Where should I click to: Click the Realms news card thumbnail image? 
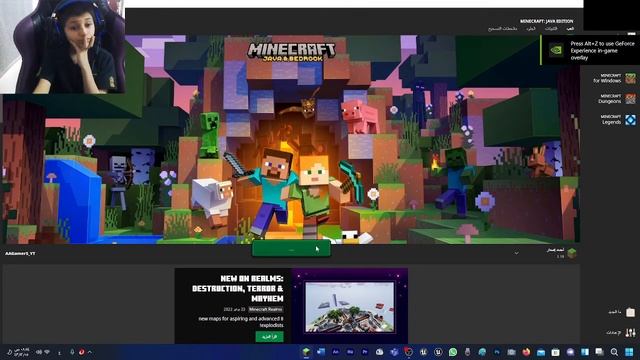[x=350, y=306]
